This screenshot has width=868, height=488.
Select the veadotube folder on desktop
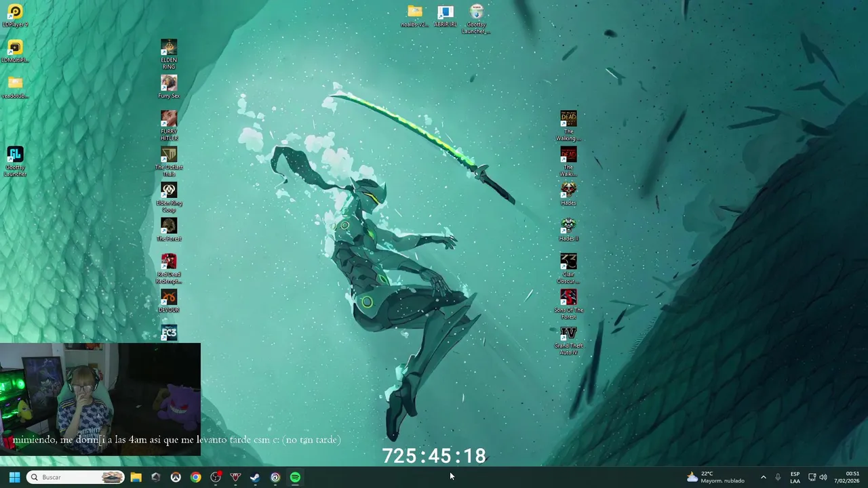(15, 87)
